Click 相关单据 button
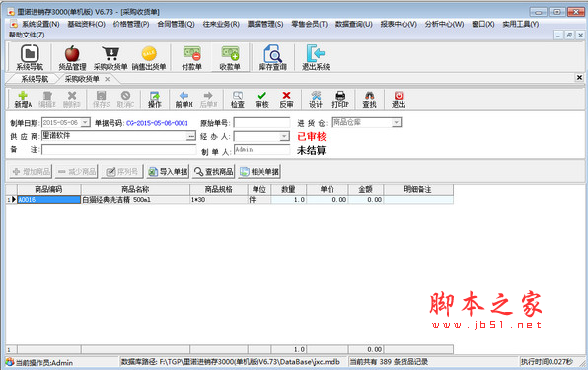 (x=259, y=172)
